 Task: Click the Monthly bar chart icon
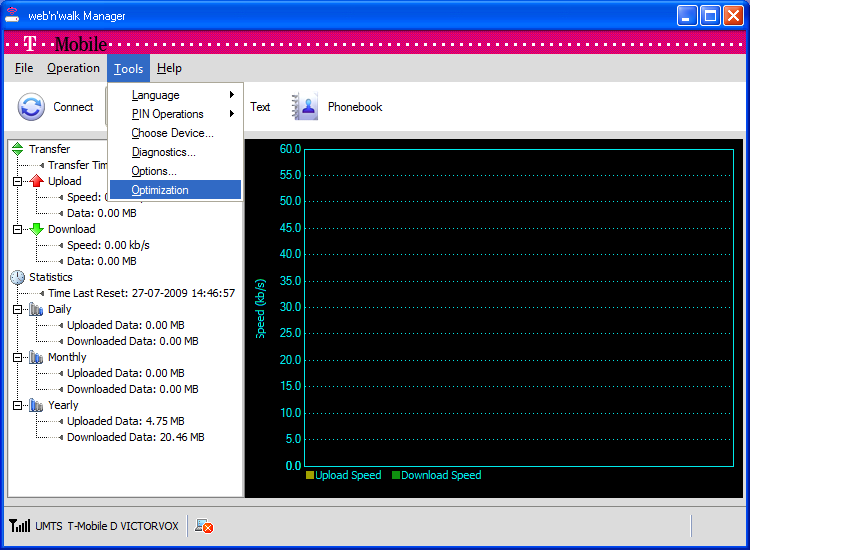pos(36,357)
